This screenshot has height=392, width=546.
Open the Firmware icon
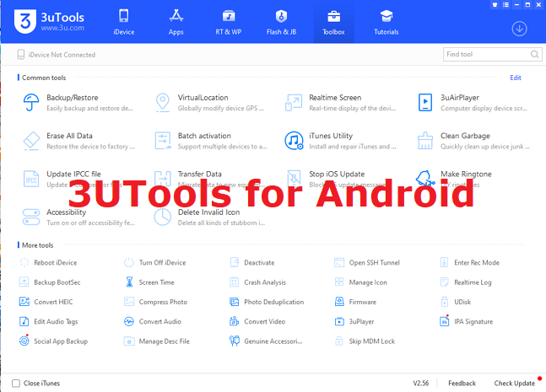(x=339, y=302)
